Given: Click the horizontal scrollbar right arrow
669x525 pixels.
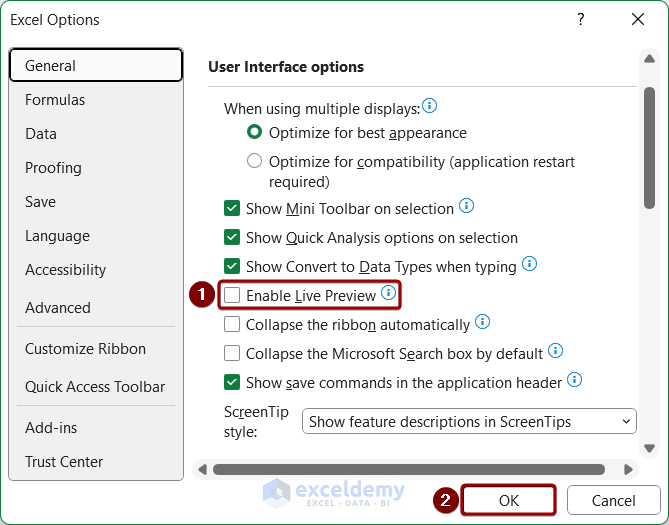Looking at the screenshot, I should (x=628, y=470).
